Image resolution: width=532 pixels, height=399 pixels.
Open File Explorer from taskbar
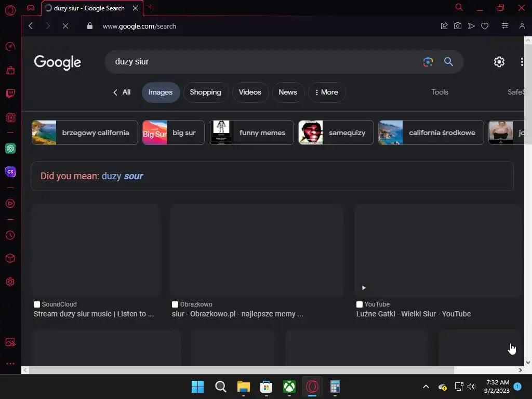pyautogui.click(x=243, y=387)
